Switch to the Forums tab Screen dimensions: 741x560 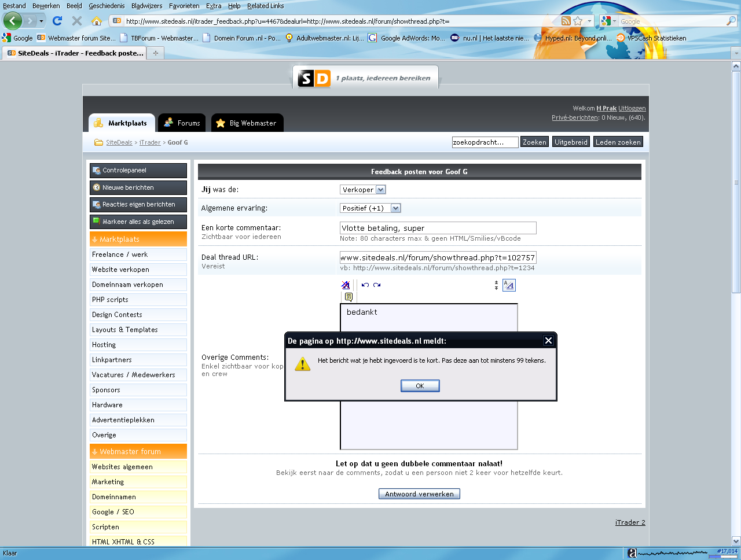(x=182, y=123)
